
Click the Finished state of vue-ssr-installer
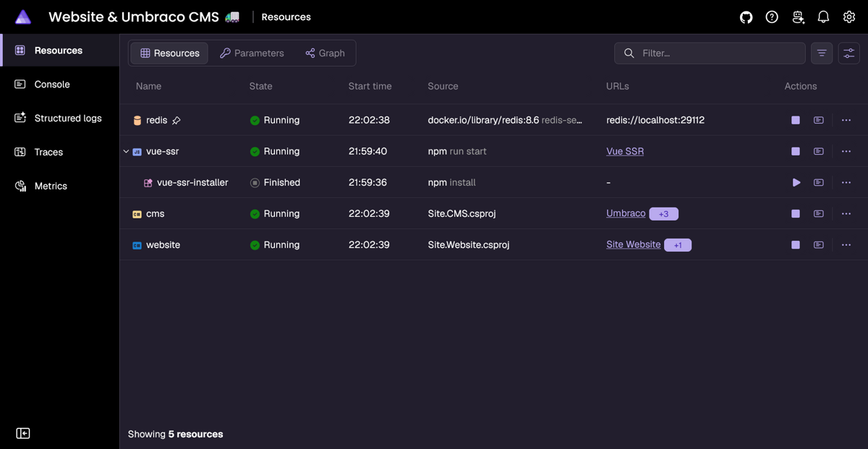click(x=275, y=182)
